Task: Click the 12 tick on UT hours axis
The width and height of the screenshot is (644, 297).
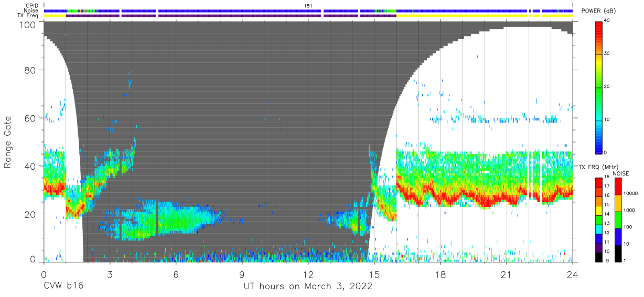Action: (x=308, y=274)
